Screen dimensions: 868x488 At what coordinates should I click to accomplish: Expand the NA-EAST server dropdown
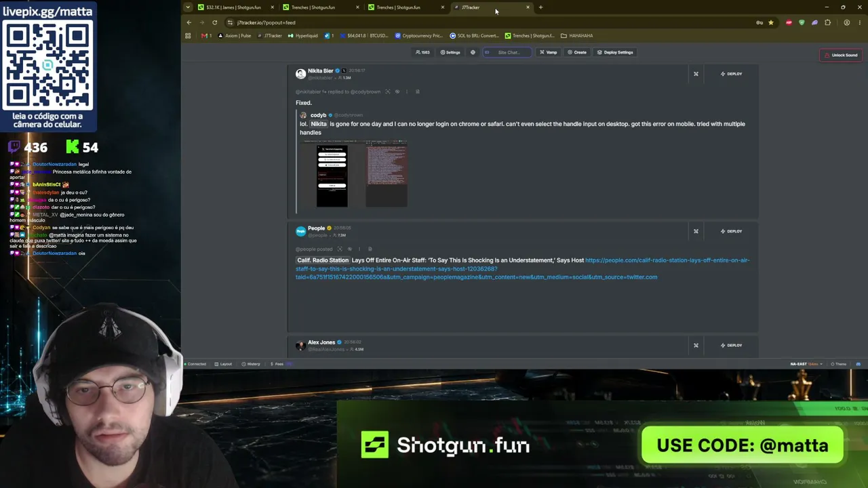[x=806, y=364]
